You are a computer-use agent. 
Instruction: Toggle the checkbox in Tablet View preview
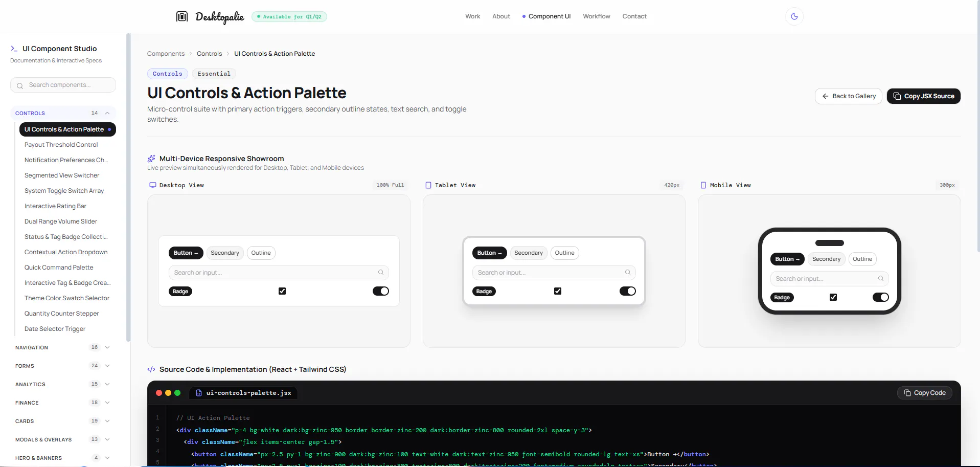click(x=558, y=291)
